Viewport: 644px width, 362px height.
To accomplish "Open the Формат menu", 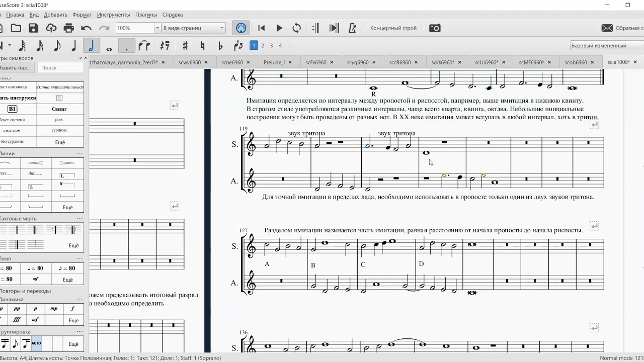I will coord(82,15).
